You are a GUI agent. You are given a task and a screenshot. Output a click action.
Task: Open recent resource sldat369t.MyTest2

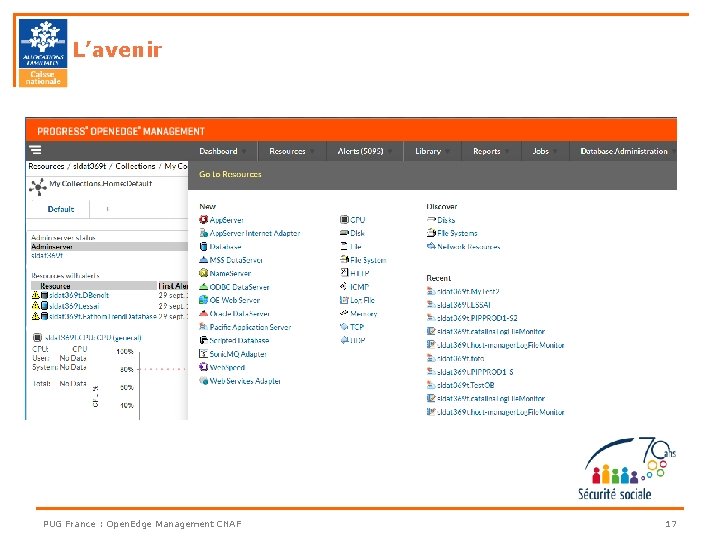click(468, 291)
